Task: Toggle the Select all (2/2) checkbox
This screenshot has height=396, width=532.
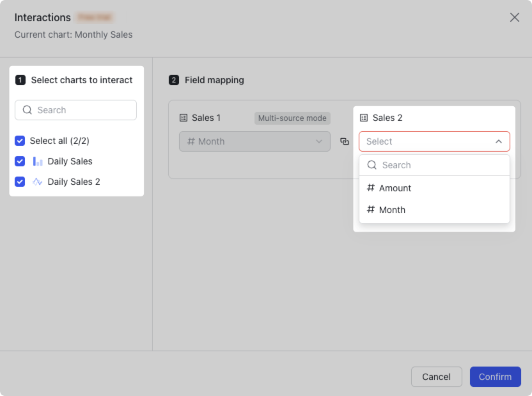Action: click(x=20, y=141)
